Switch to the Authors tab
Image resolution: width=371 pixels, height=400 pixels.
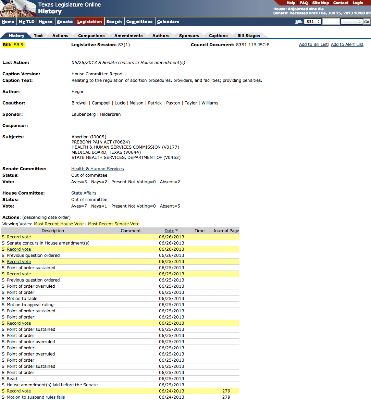pyautogui.click(x=161, y=35)
